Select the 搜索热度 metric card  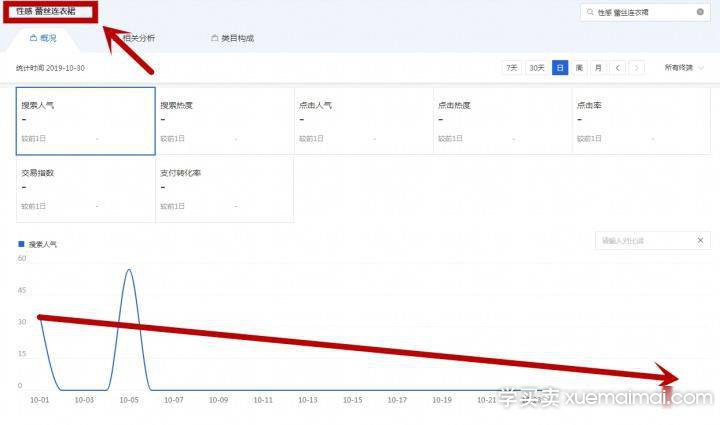225,121
